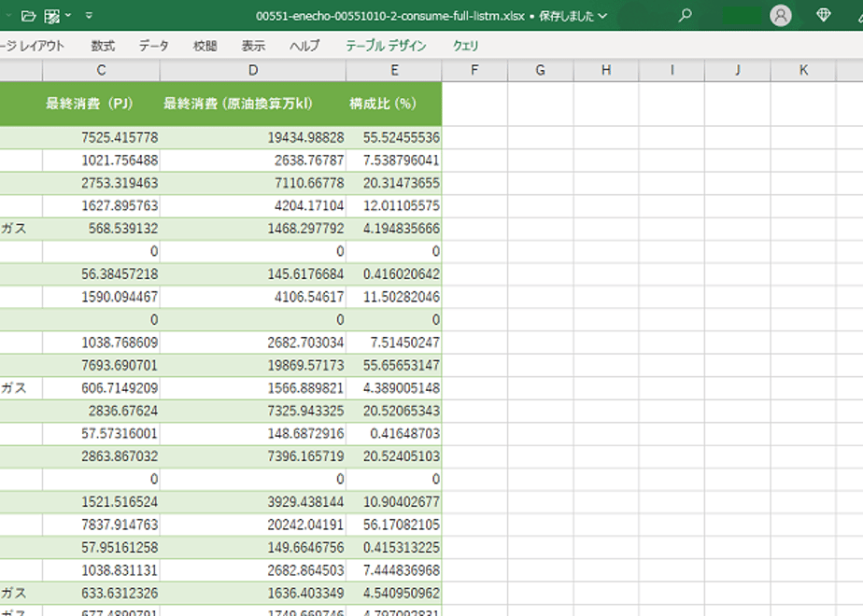Viewport: 863px width, 616px height.
Task: Click the diamond premium icon
Action: (824, 15)
